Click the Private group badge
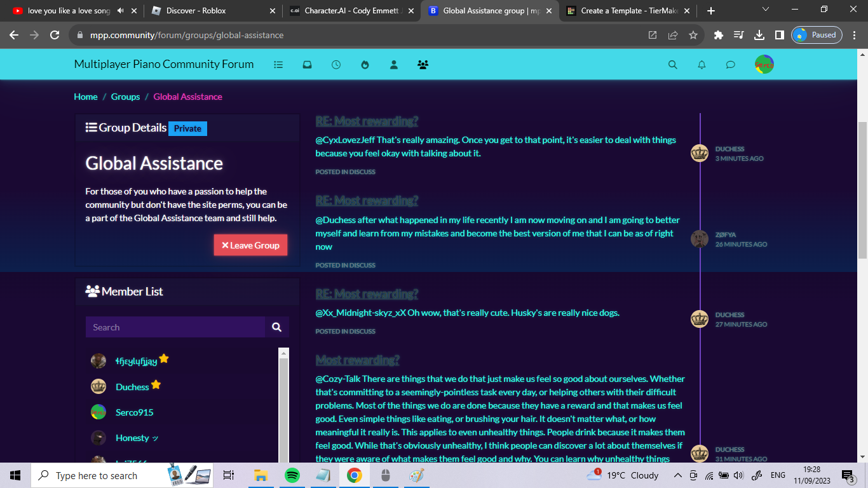This screenshot has width=868, height=488. point(187,128)
